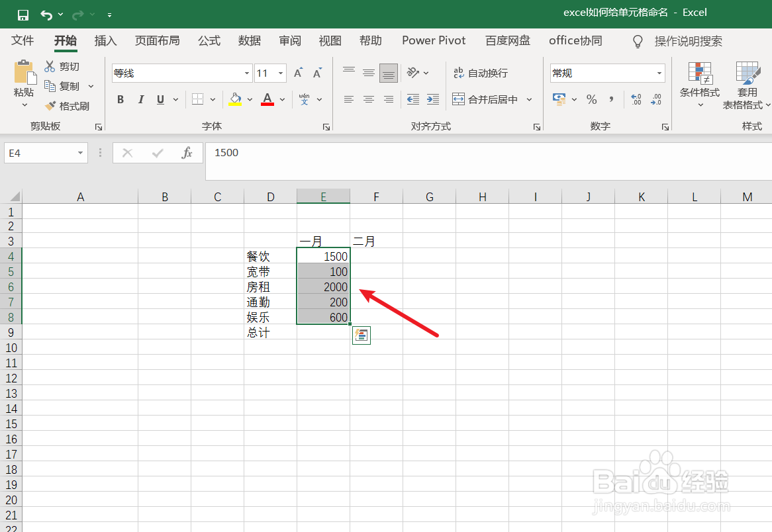Open the Power Pivot tab
772x532 pixels.
(x=433, y=40)
